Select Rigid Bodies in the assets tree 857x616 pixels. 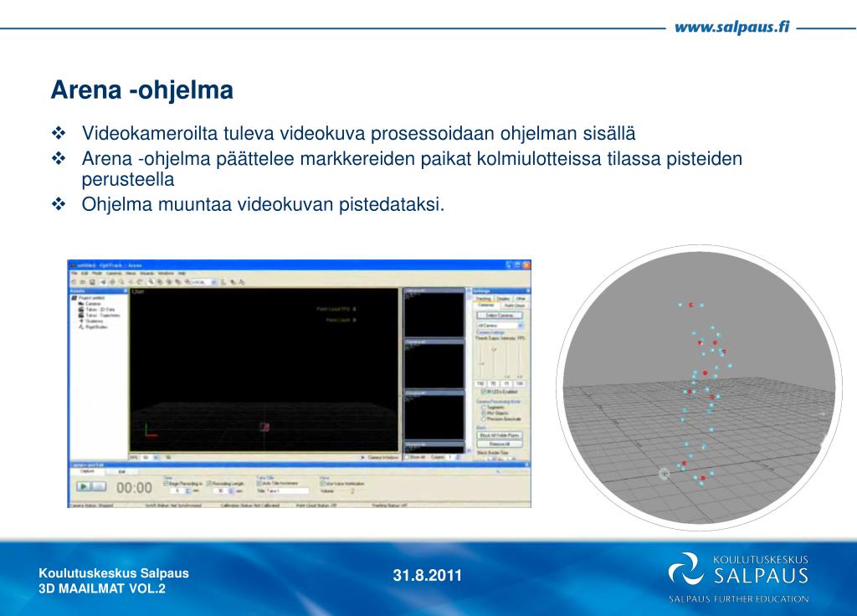pos(94,327)
